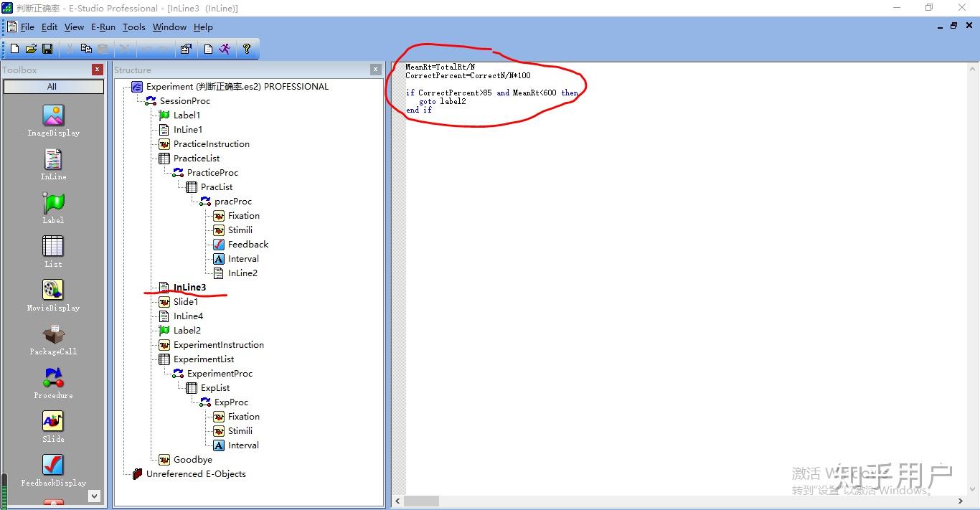Generate script with the document toolbar icon
The image size is (980, 510).
(x=208, y=49)
